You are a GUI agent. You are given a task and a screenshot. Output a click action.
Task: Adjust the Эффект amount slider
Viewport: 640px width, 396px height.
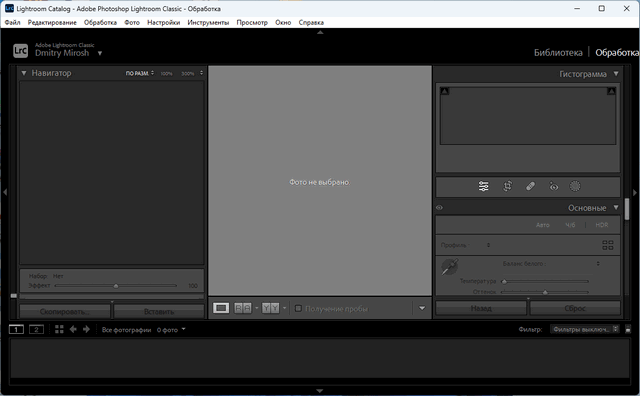116,286
